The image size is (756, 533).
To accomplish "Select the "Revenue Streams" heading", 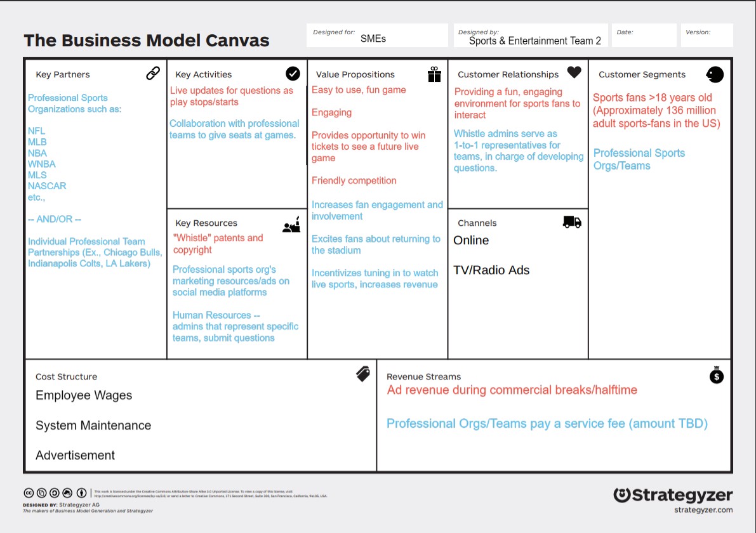I will 423,376.
